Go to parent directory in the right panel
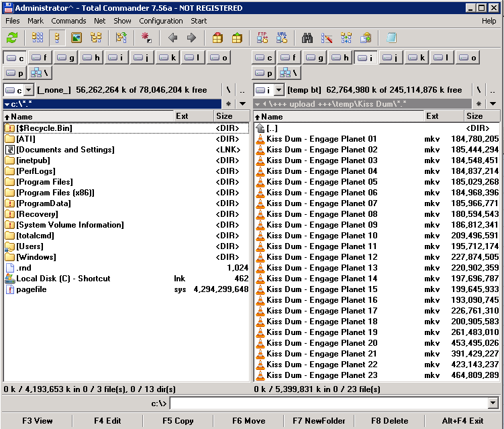This screenshot has height=429, width=504. point(493,90)
